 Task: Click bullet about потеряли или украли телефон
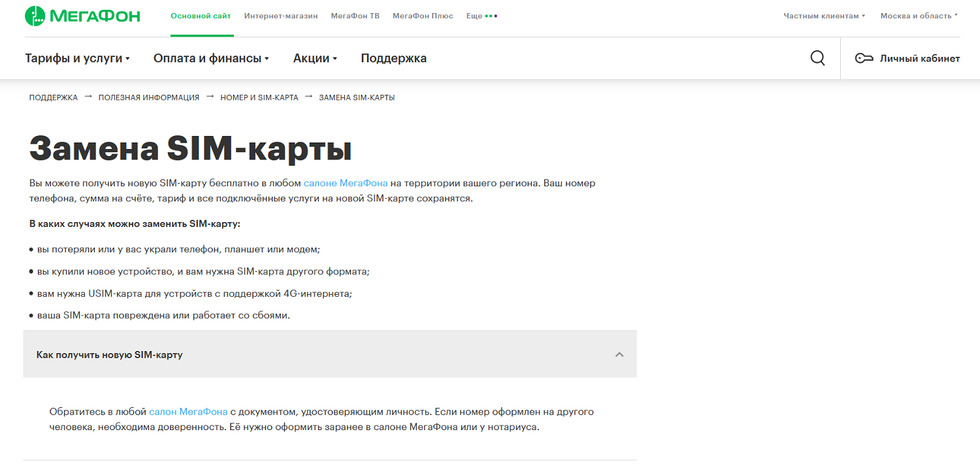point(174,250)
